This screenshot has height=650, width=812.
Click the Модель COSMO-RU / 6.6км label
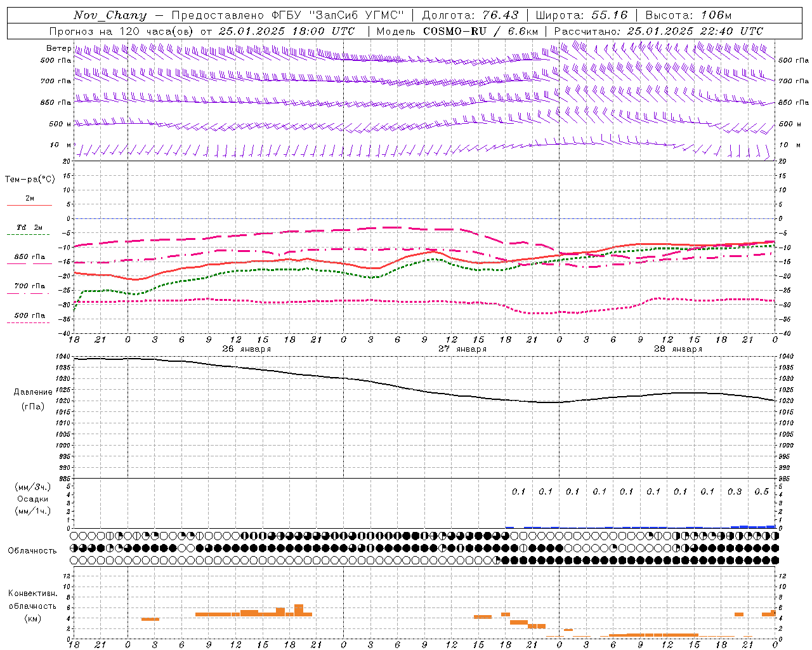click(x=457, y=31)
